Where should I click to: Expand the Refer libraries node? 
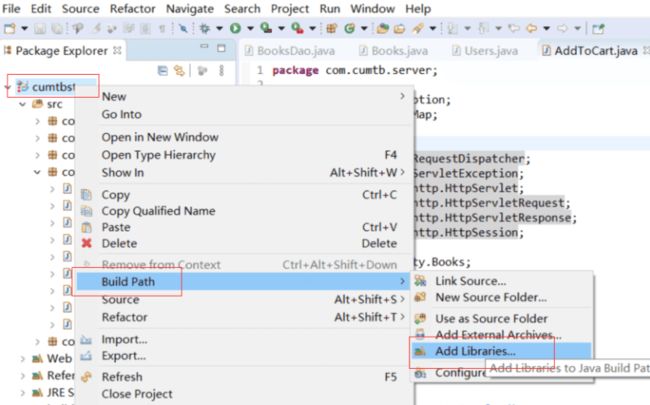[x=22, y=376]
